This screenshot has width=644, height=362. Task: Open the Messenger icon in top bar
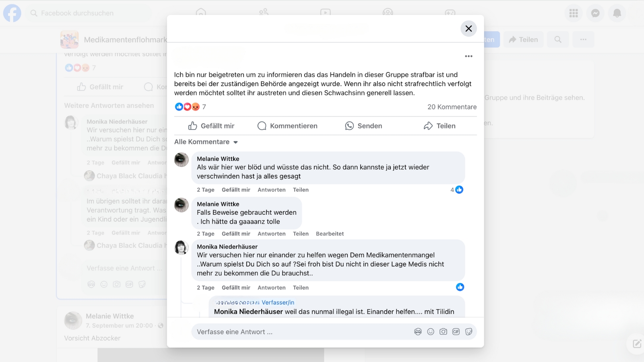coord(595,13)
